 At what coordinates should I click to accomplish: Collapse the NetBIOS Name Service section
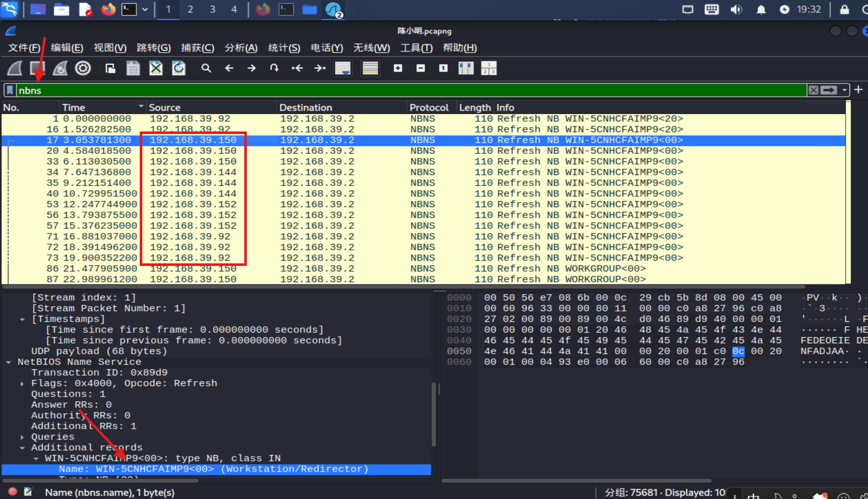click(x=9, y=362)
